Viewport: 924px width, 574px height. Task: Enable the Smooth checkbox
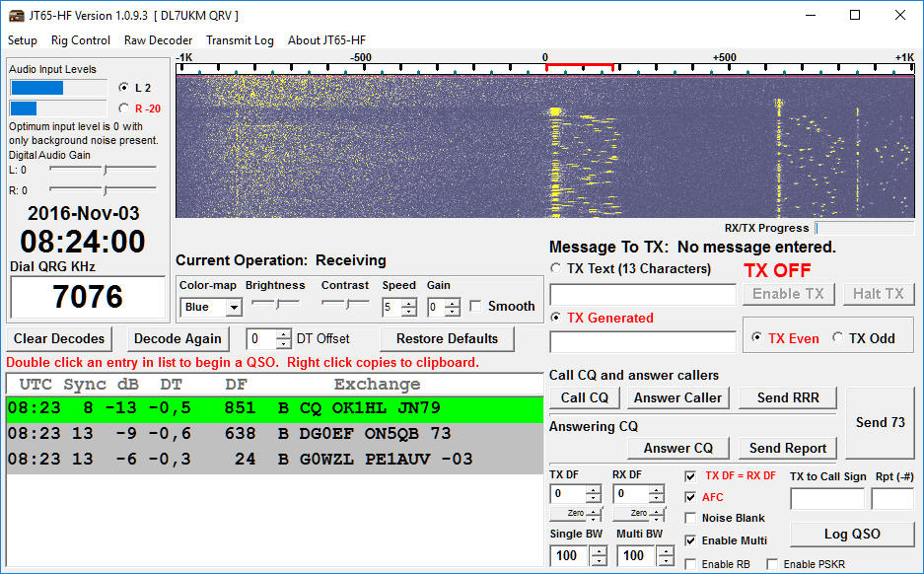[475, 307]
